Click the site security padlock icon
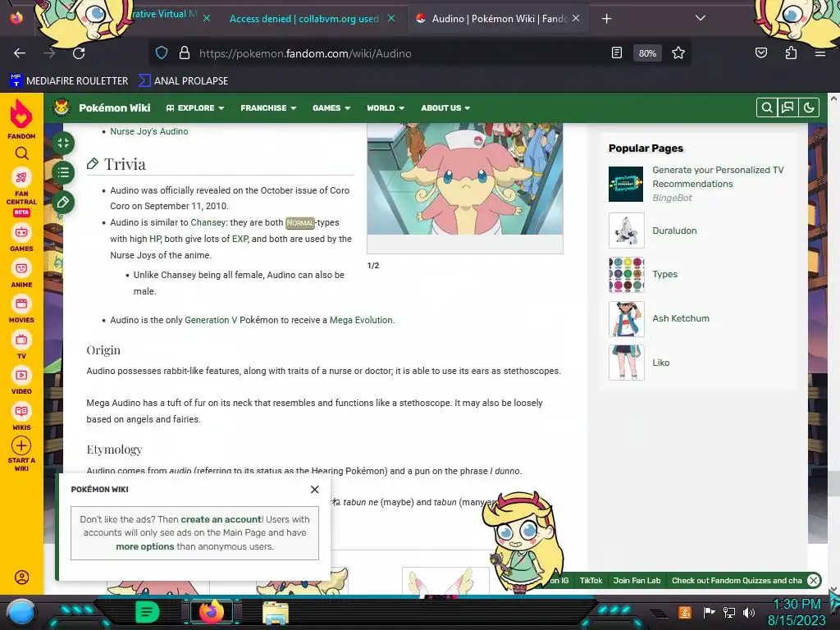 (x=185, y=53)
